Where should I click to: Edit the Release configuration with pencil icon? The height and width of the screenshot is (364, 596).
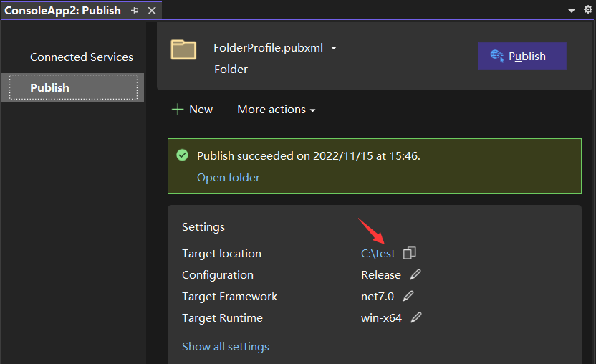coord(415,274)
